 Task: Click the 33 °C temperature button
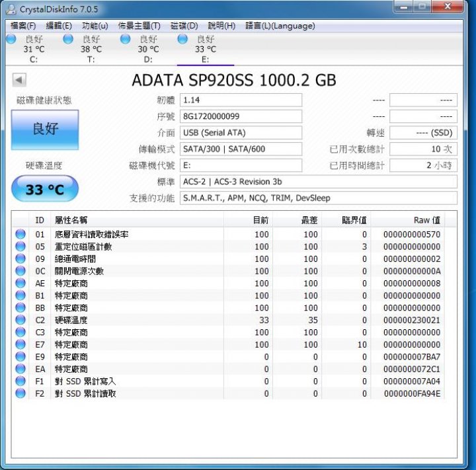[45, 189]
